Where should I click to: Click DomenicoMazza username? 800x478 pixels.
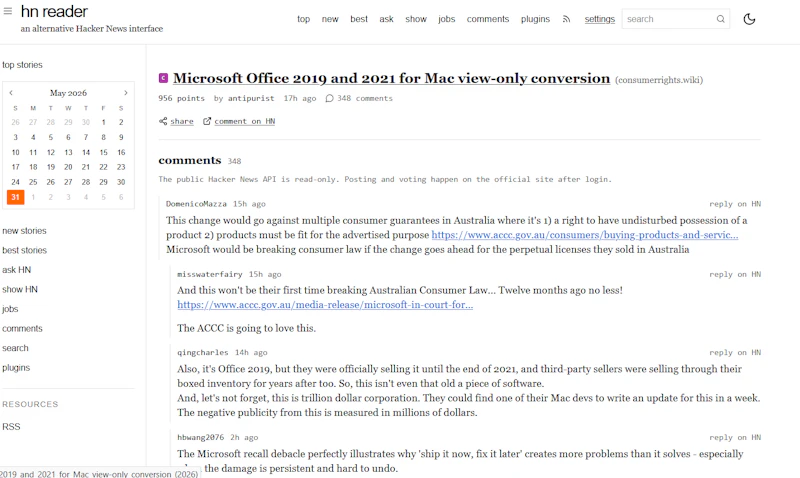coord(196,204)
